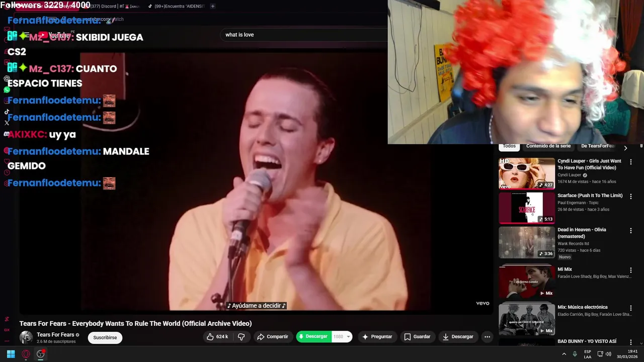Open options menu for Scarface video

(x=630, y=196)
